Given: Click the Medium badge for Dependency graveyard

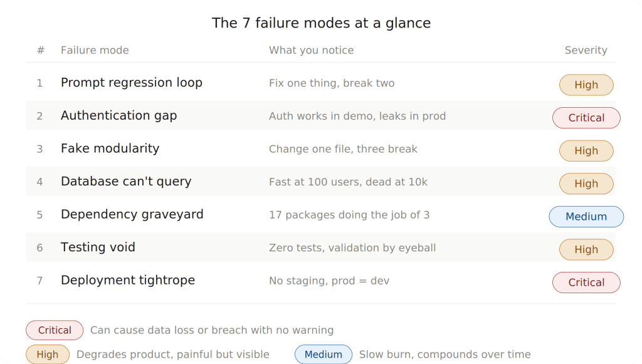Looking at the screenshot, I should coord(586,217).
